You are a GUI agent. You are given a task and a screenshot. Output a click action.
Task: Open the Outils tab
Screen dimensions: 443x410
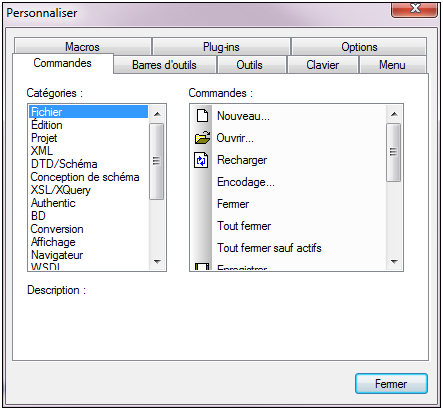pos(249,65)
